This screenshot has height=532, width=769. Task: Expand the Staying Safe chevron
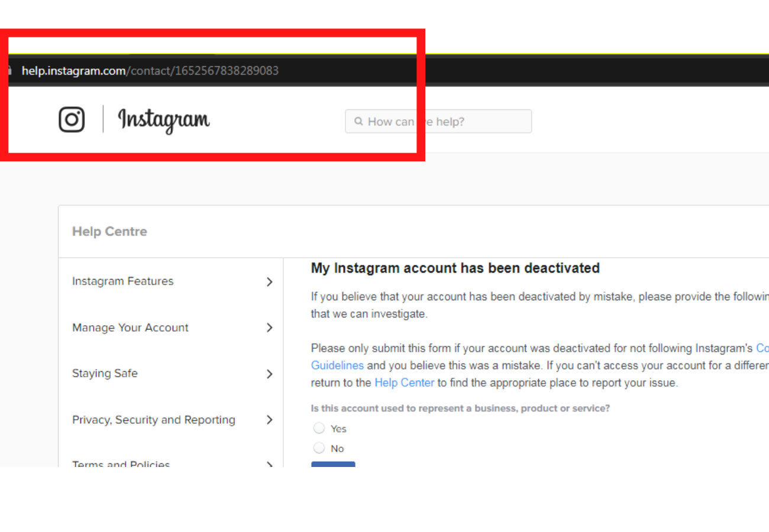click(x=270, y=374)
